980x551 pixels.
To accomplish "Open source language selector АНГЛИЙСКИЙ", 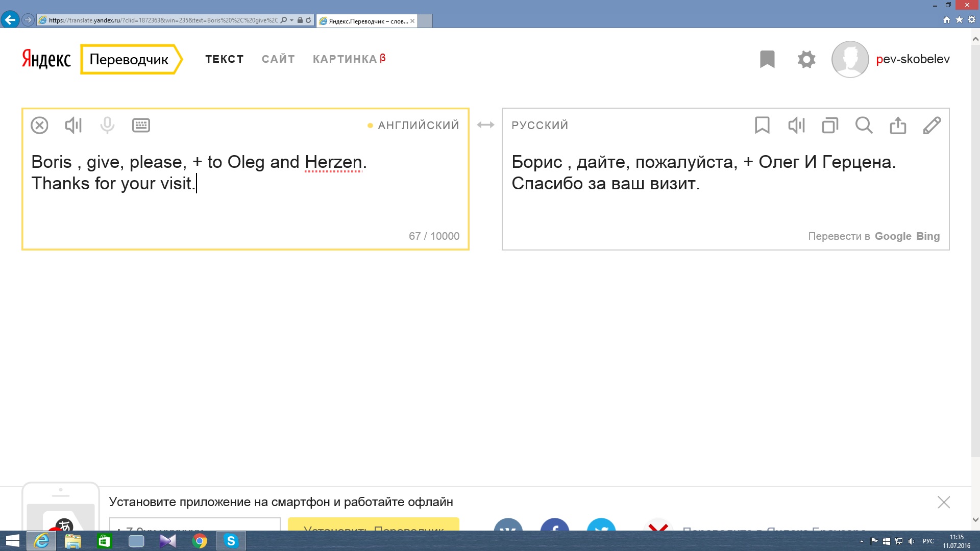I will [x=418, y=125].
